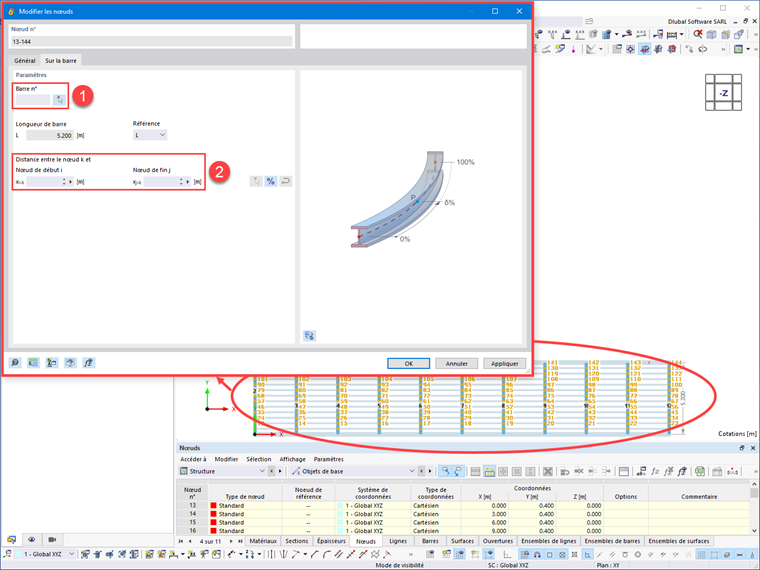Screen dimensions: 760x570
Task: Click previous arrow beside Objets de base dropdown
Action: coord(421,471)
